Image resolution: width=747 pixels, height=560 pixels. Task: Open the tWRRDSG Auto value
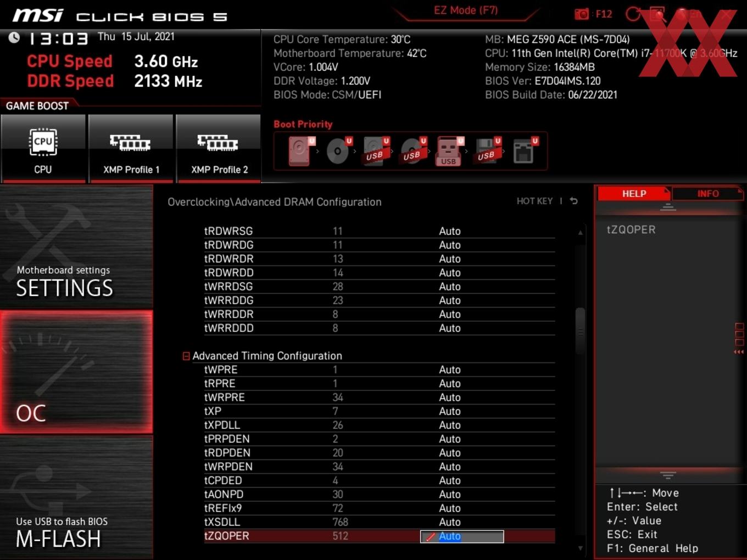pos(449,287)
